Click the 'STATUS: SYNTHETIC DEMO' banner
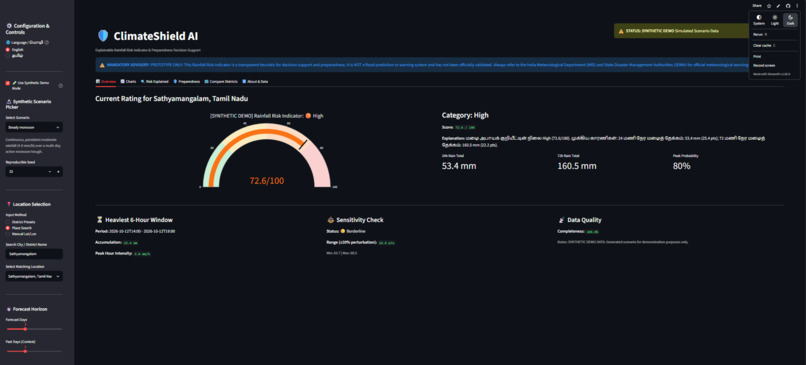 pyautogui.click(x=681, y=31)
